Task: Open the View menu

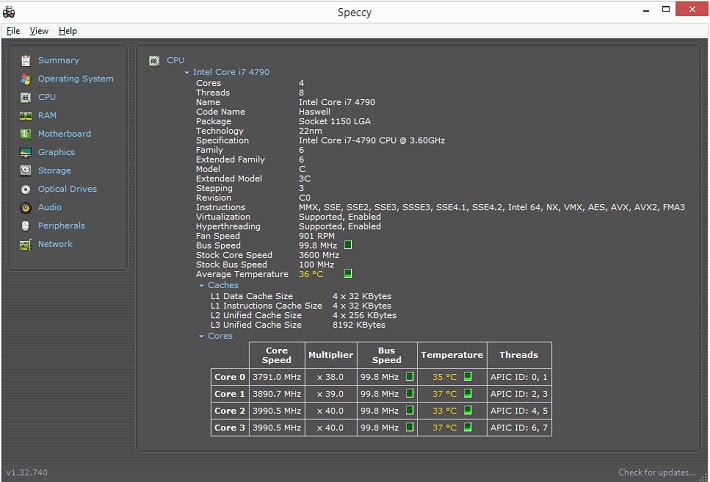Action: [39, 31]
